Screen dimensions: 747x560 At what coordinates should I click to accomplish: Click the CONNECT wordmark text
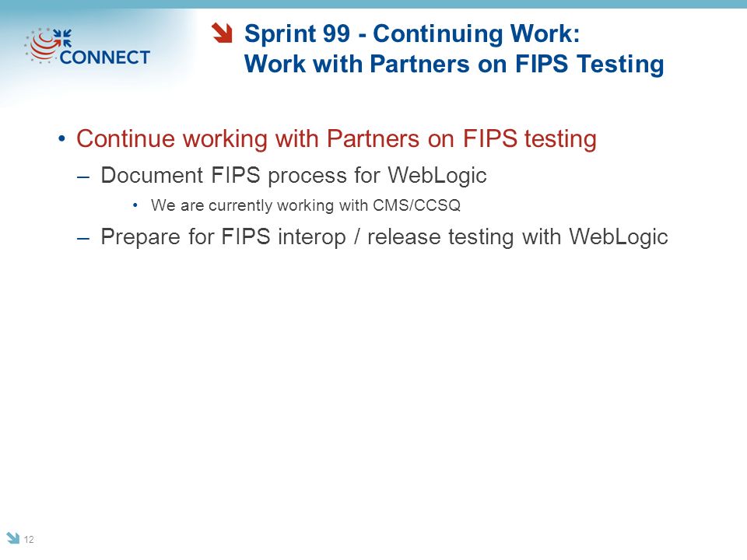coord(105,57)
